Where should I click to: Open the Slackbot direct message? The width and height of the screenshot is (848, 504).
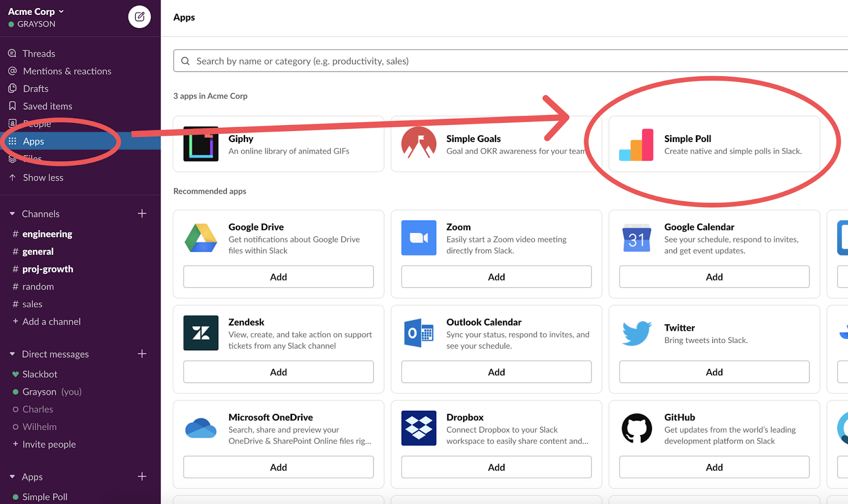[x=40, y=374]
